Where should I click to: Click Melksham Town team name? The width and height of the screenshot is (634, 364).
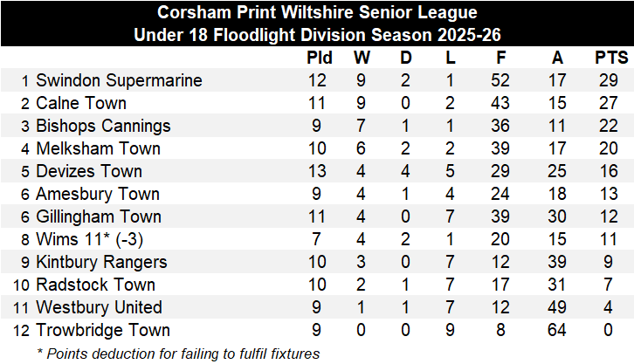click(x=98, y=148)
